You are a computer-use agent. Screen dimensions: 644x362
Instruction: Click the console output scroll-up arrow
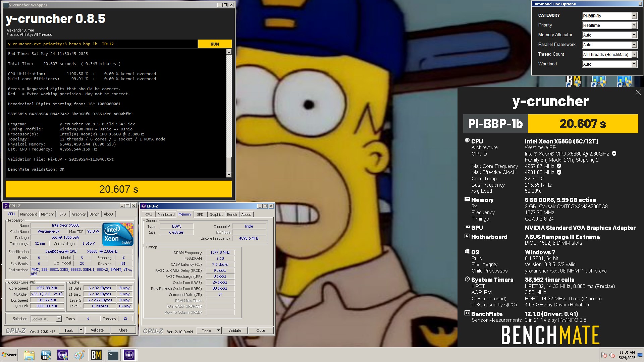(x=229, y=52)
